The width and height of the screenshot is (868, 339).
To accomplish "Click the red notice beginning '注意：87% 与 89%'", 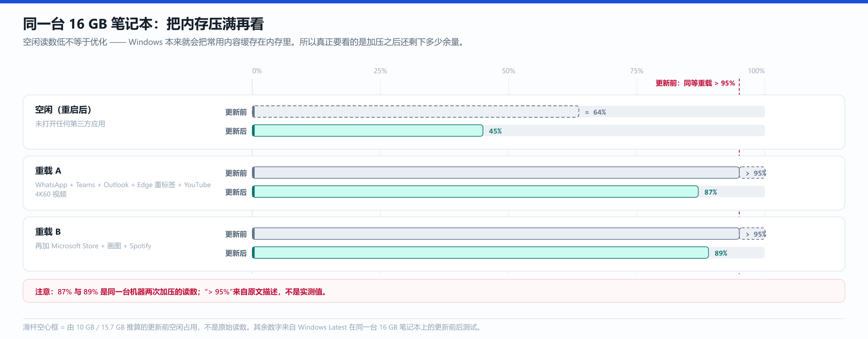I will click(x=434, y=291).
